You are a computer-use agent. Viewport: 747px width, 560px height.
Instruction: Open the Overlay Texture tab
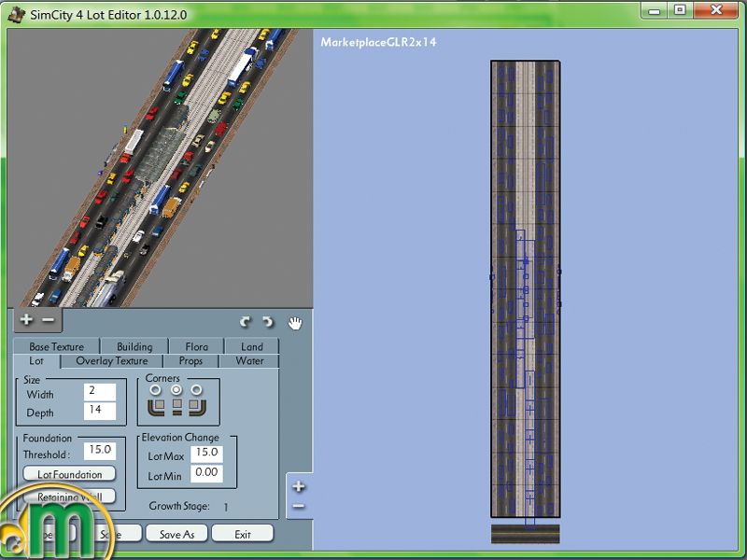(112, 361)
